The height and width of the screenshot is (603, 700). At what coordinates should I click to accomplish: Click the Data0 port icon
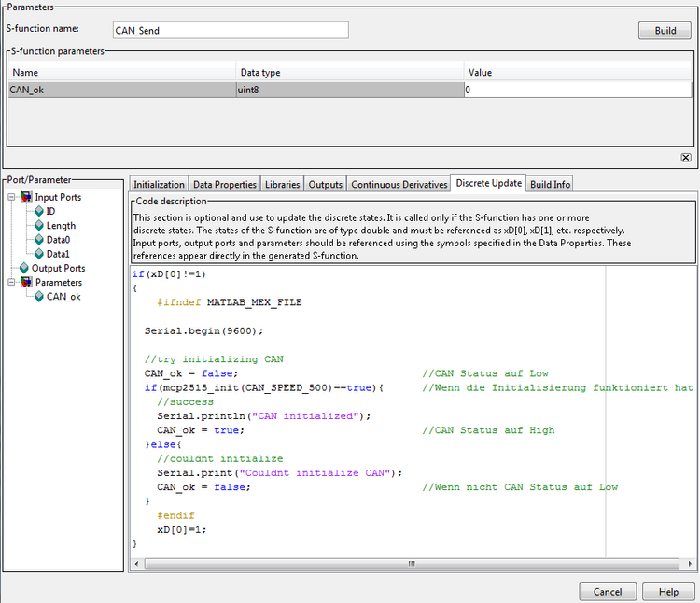click(x=39, y=240)
